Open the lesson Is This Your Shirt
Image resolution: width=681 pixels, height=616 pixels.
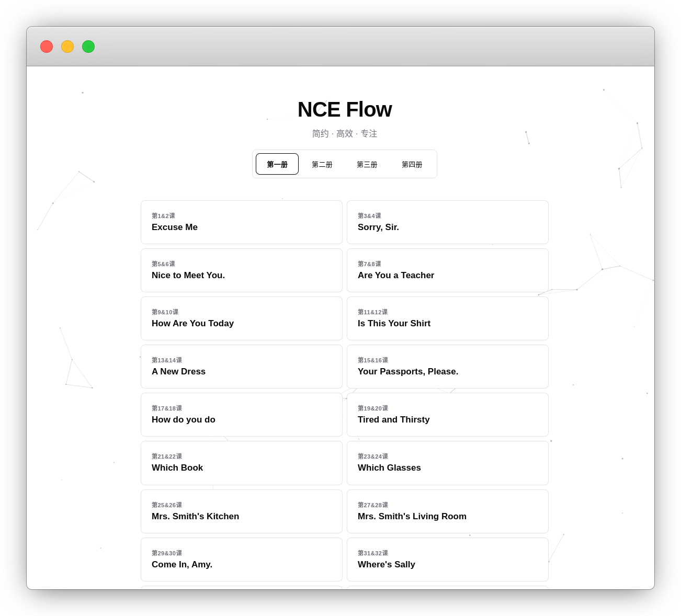(448, 318)
